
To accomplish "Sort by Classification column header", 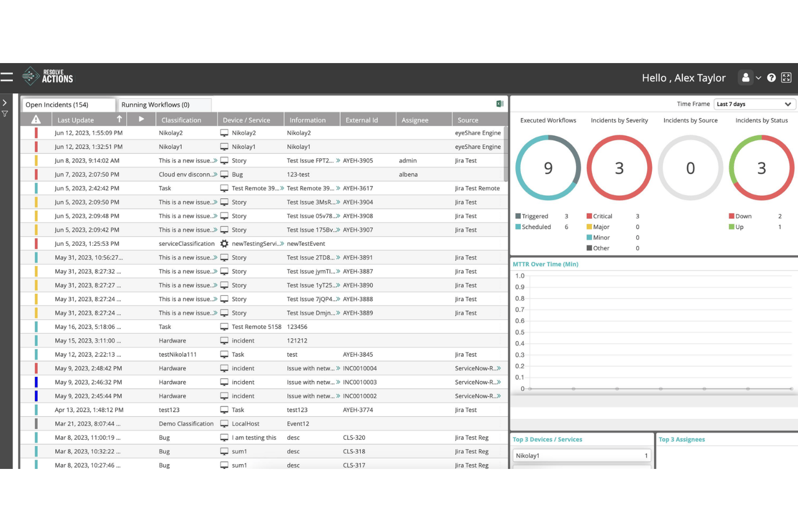I will coord(181,120).
